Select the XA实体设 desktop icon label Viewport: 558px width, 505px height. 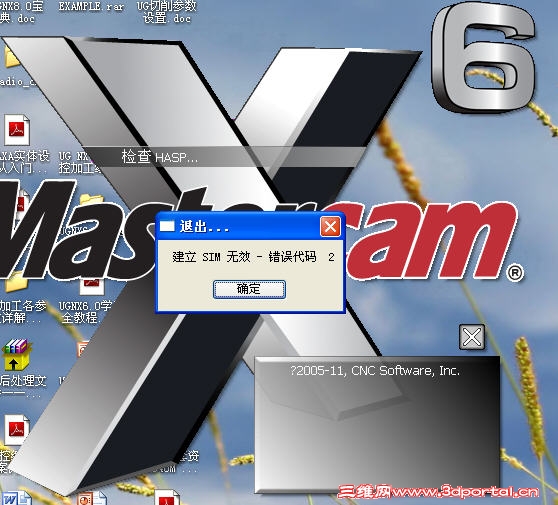click(24, 162)
